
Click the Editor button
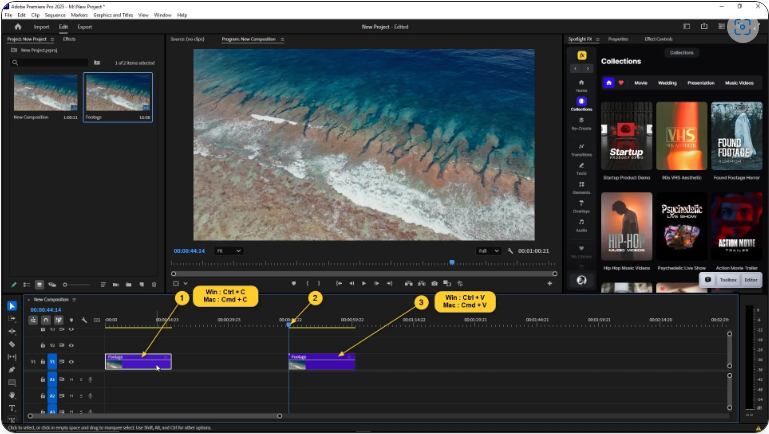click(x=751, y=280)
